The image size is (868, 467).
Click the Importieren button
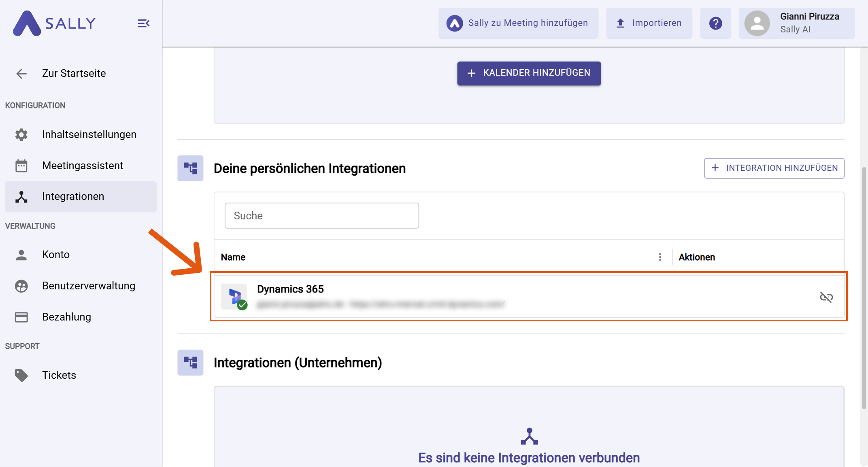click(649, 23)
